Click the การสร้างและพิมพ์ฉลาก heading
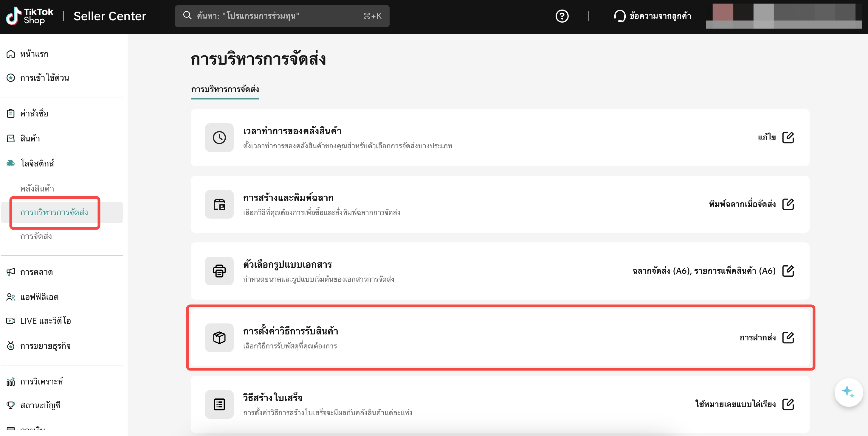The image size is (868, 436). (288, 198)
